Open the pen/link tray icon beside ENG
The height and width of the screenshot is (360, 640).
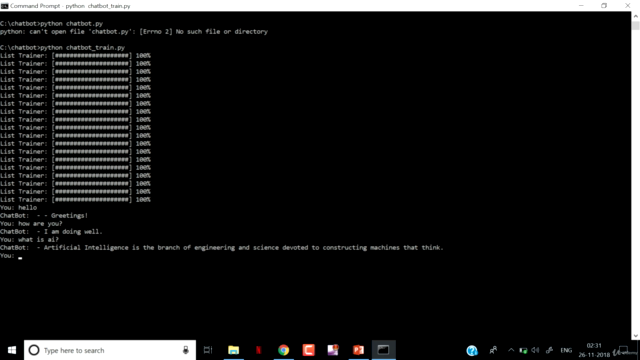click(549, 350)
